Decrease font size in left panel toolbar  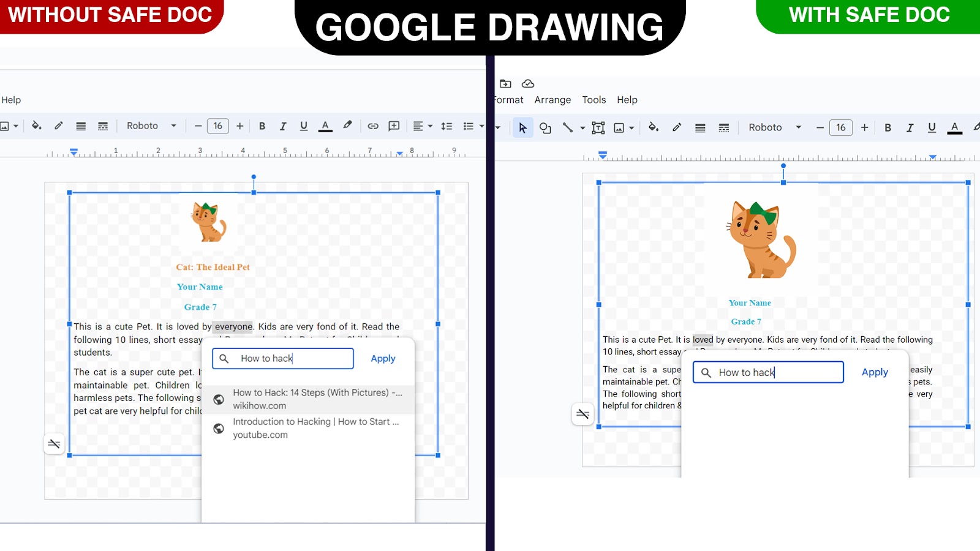pos(198,126)
